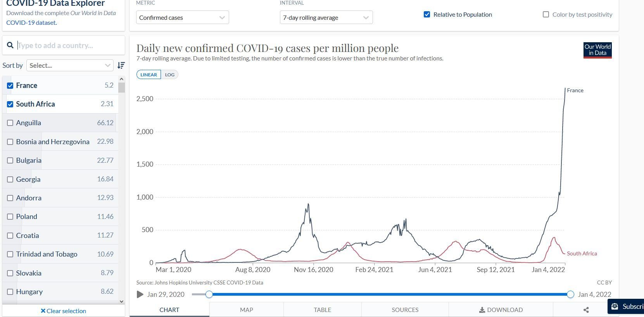Open the COVID-19 dataset link
The image size is (644, 317).
(31, 22)
